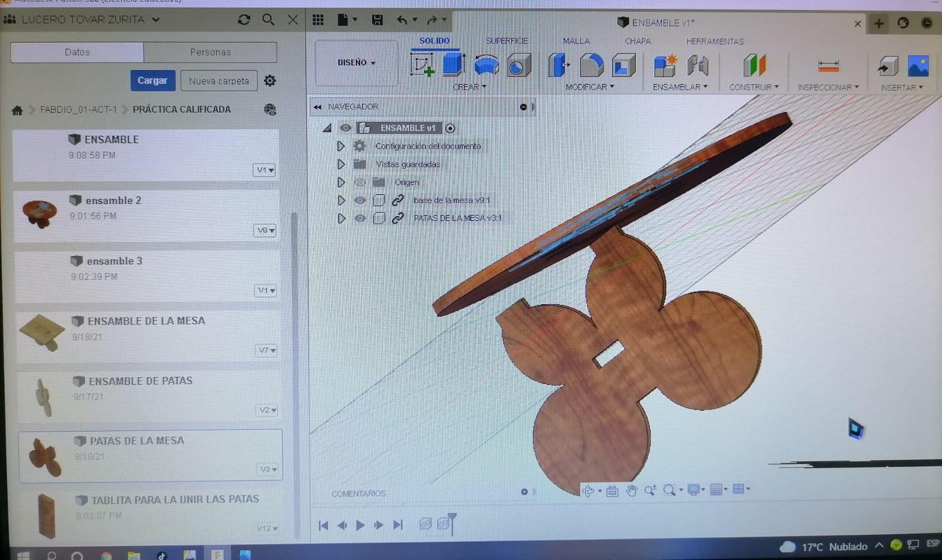Jump to timeline start
Viewport: 942px width, 560px height.
[x=323, y=525]
